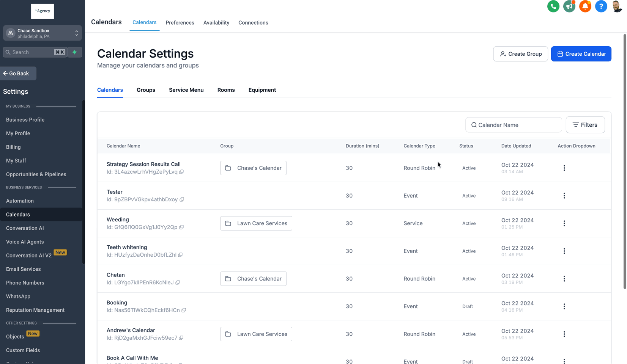The image size is (627, 364).
Task: Copy the Tester calendar ID
Action: pos(182,200)
